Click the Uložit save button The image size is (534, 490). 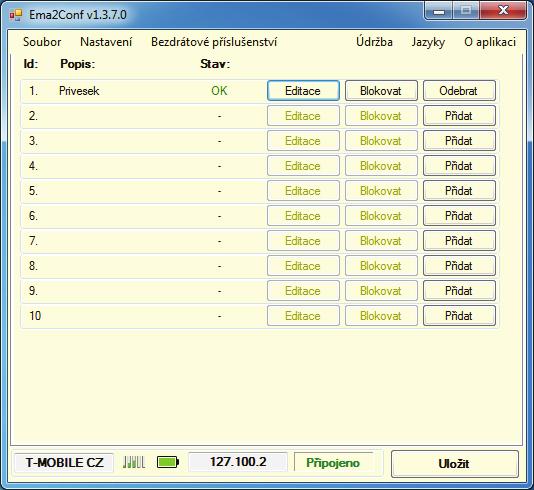pyautogui.click(x=455, y=464)
